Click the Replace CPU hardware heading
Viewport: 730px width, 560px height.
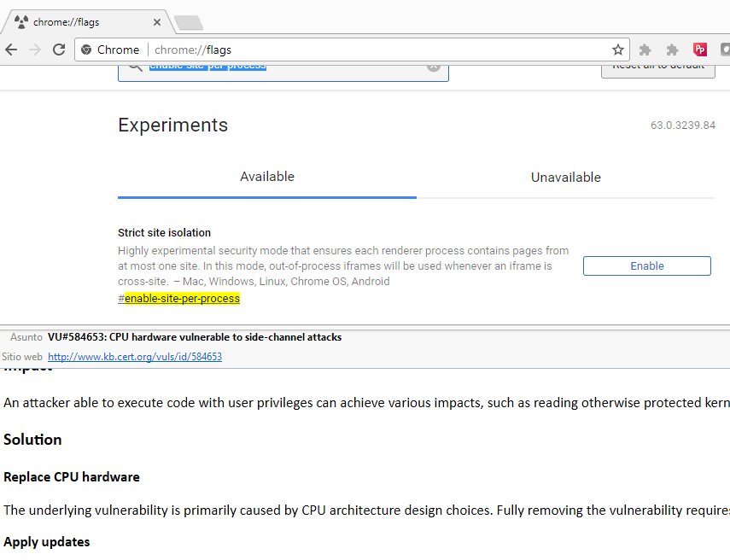pyautogui.click(x=72, y=477)
